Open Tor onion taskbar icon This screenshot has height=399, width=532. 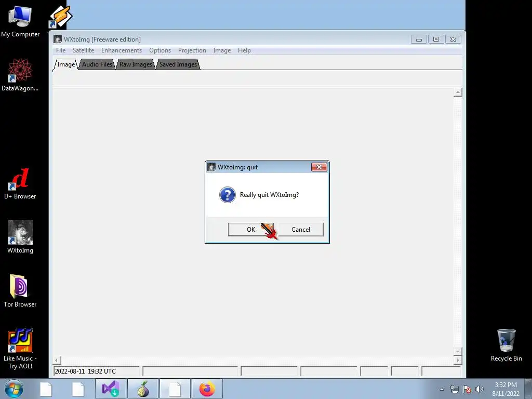pos(143,389)
